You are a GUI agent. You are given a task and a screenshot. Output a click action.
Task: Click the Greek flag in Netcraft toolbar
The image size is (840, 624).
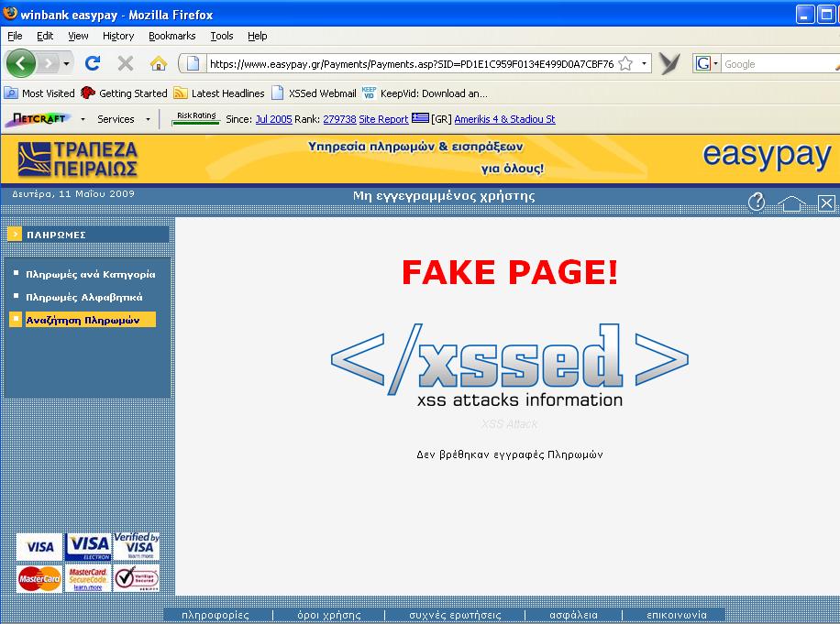tap(420, 118)
